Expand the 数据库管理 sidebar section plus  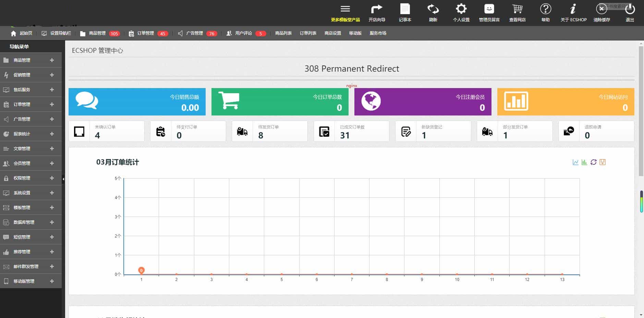click(52, 222)
